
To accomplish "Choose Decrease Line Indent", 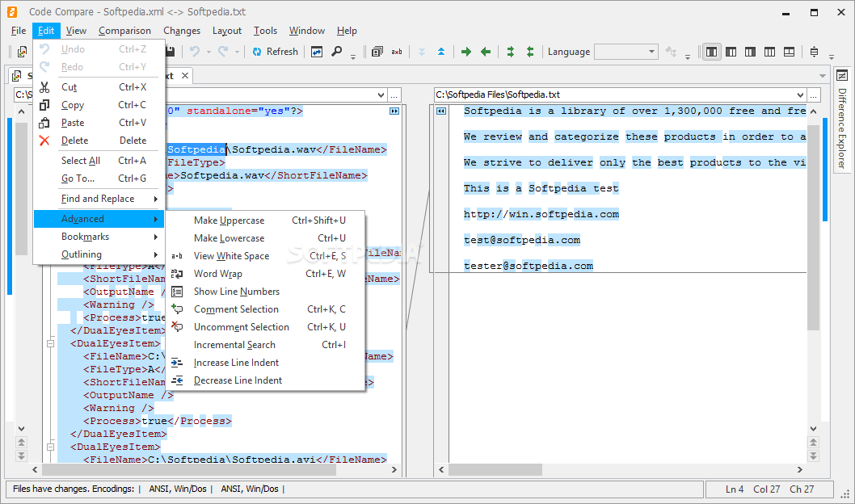I will click(x=265, y=380).
